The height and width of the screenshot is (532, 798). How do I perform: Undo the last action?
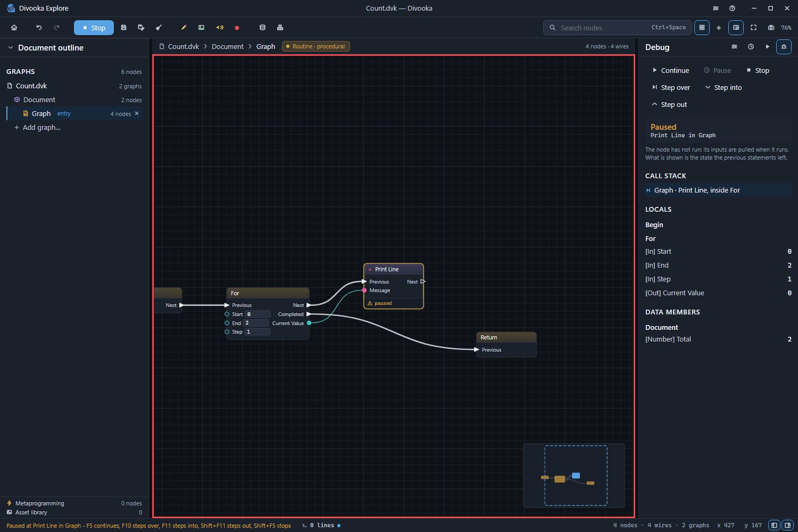pos(39,28)
